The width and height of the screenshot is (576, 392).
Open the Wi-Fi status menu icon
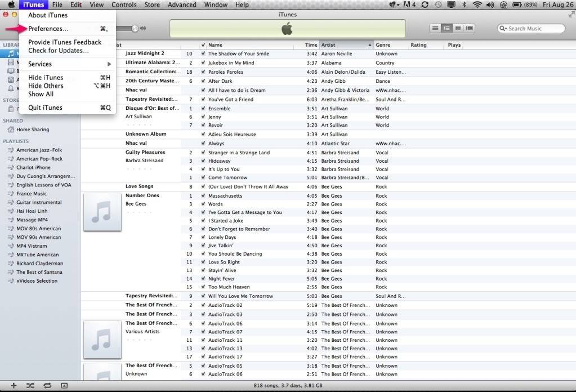(x=477, y=5)
